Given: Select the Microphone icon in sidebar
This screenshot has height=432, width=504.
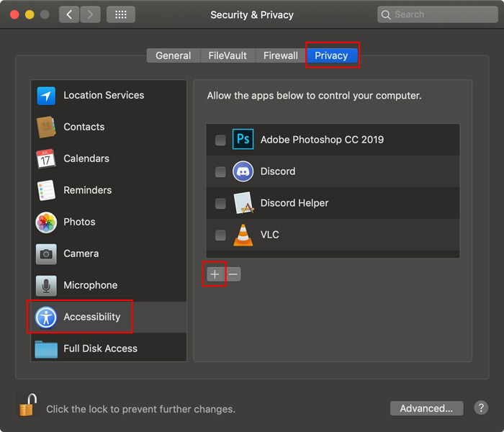Looking at the screenshot, I should (46, 285).
